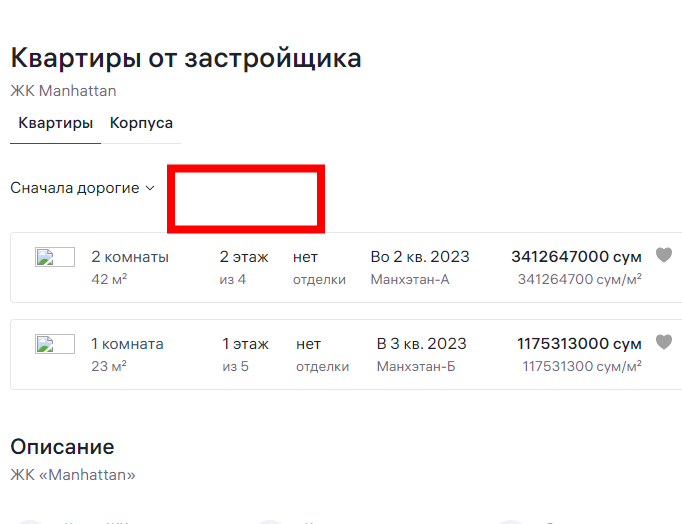Click the 1 этаж из 5 floor info
Image resolution: width=682 pixels, height=524 pixels.
click(x=245, y=354)
